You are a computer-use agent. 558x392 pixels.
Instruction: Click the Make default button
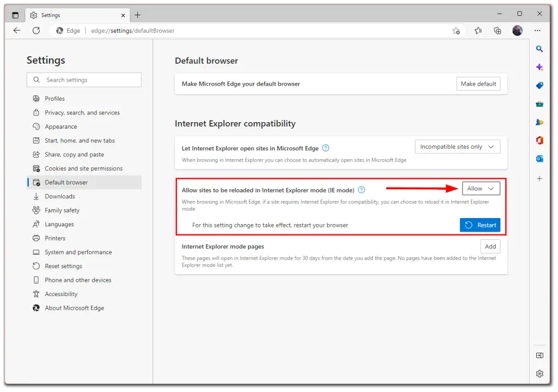click(x=478, y=83)
